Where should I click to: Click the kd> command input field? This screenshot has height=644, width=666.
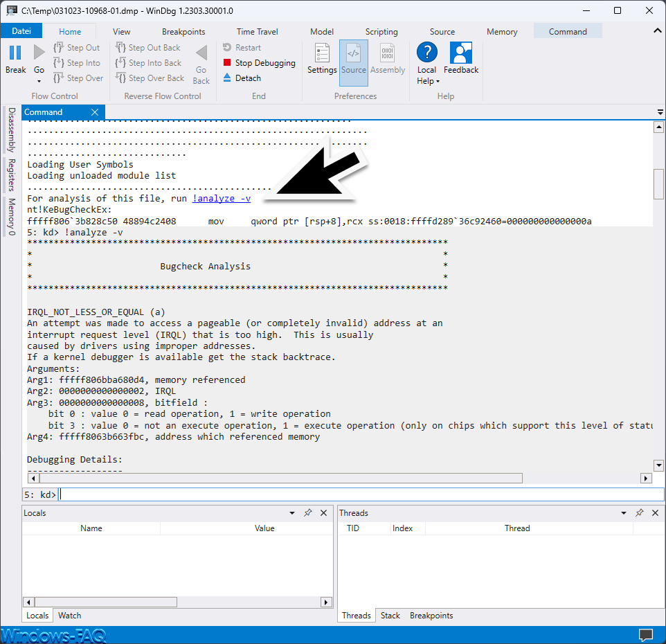(x=361, y=494)
